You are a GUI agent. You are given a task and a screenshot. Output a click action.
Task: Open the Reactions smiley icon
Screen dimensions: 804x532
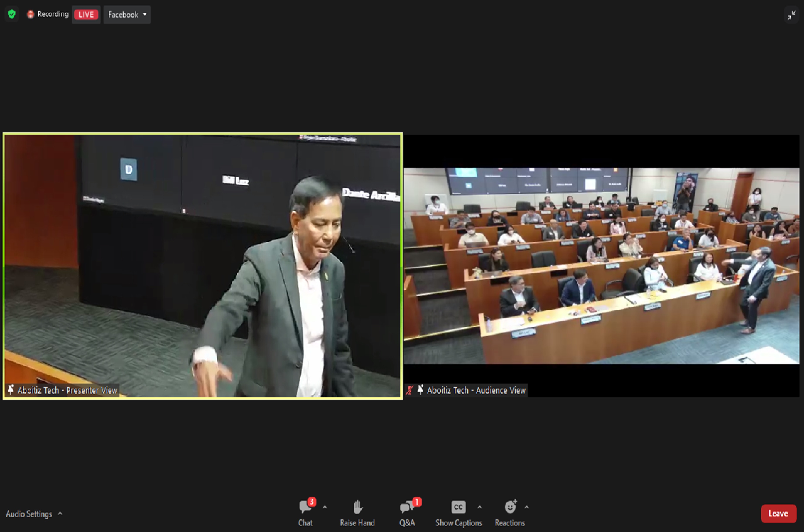(510, 507)
